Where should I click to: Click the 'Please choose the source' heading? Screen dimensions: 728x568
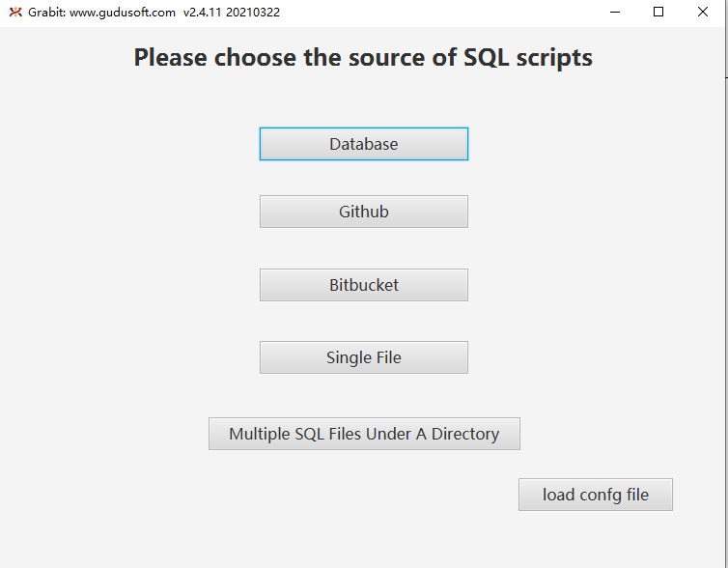coord(363,58)
